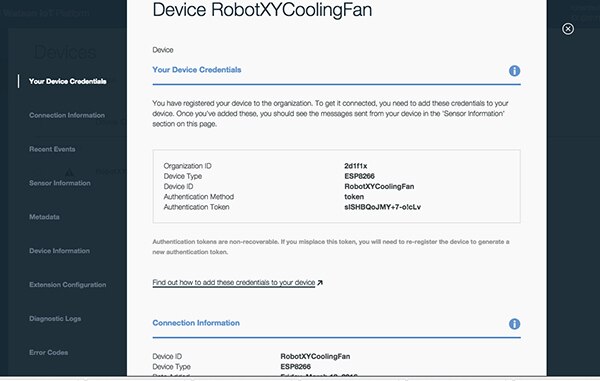This screenshot has width=600, height=381.
Task: Select Device Information sidebar entry
Action: point(59,251)
